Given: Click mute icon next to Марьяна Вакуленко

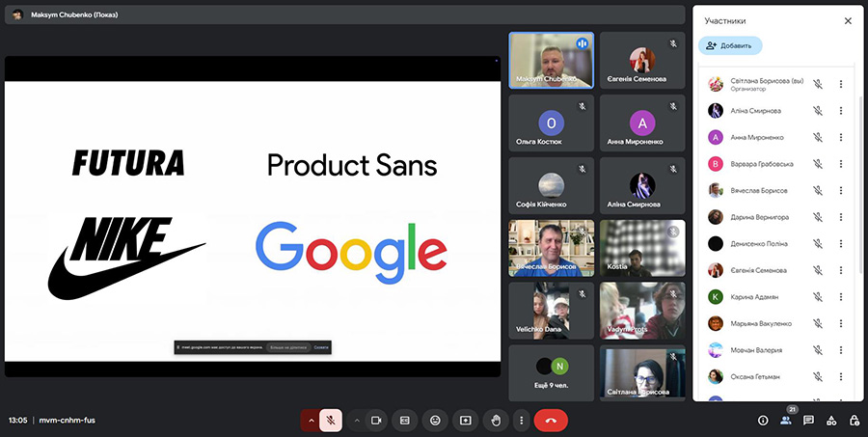Looking at the screenshot, I should pyautogui.click(x=817, y=323).
